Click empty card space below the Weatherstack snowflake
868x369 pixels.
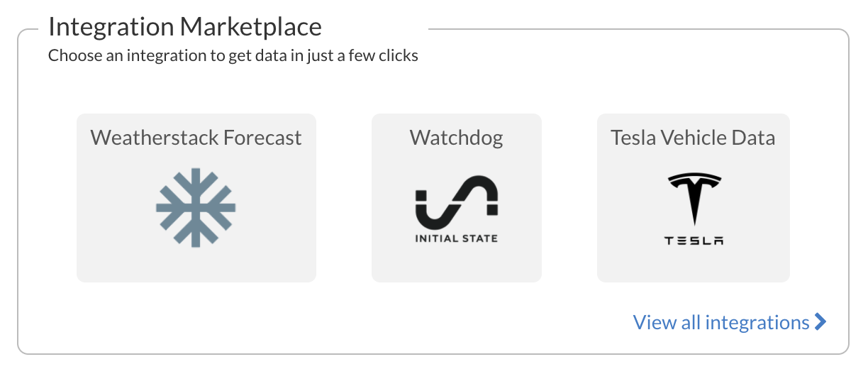pos(196,265)
